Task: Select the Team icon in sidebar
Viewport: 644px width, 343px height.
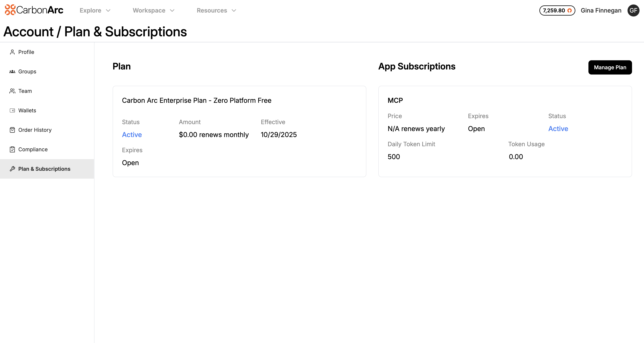Action: tap(12, 91)
